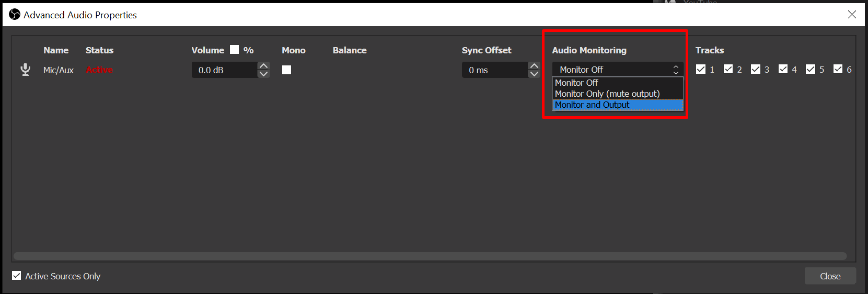This screenshot has height=294, width=868.
Task: Toggle Active Sources Only checkbox
Action: 17,276
